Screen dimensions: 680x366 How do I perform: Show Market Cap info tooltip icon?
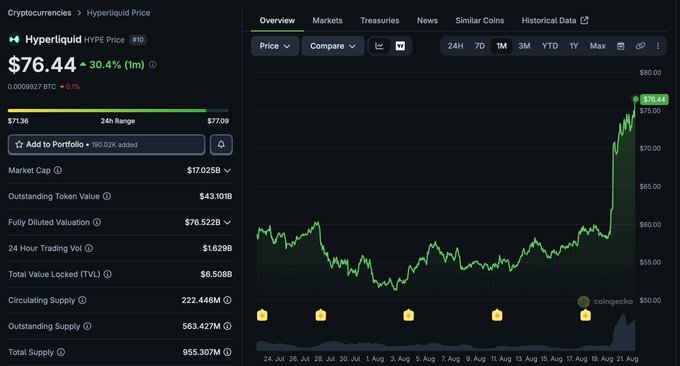point(58,170)
